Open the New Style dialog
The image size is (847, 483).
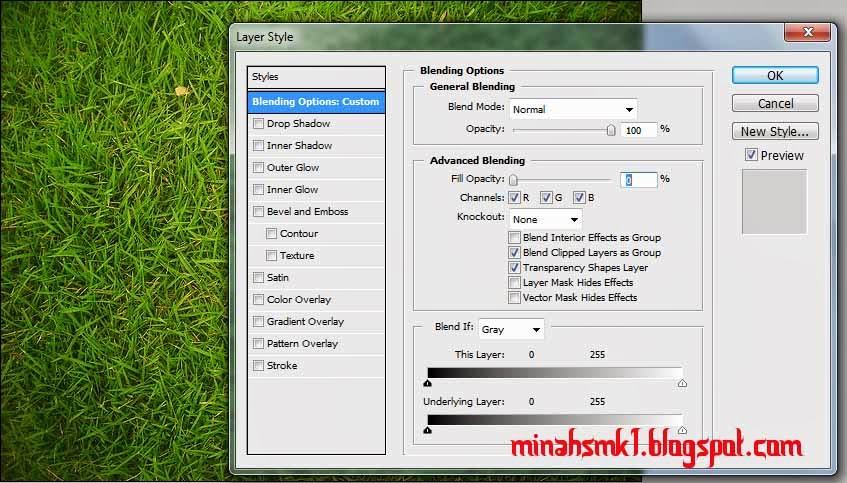tap(775, 131)
